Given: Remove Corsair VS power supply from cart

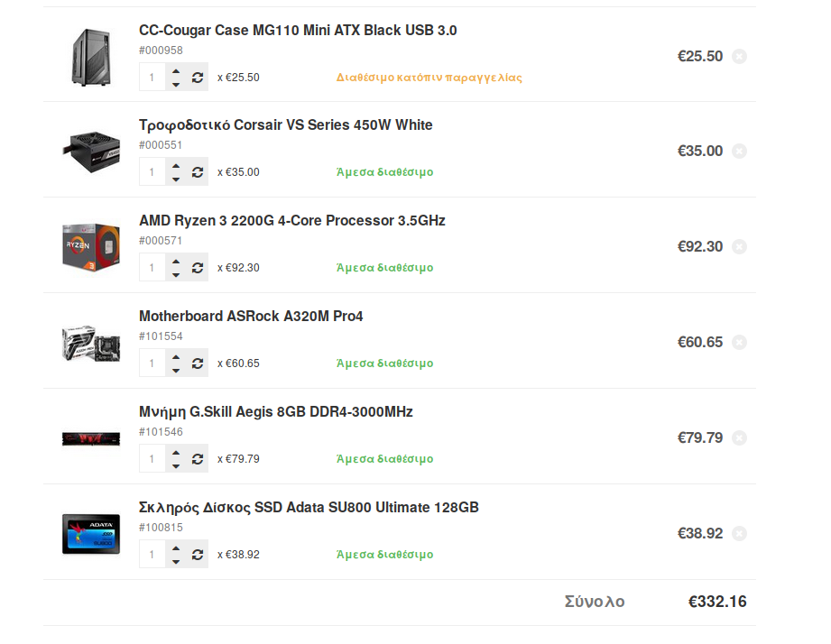Looking at the screenshot, I should click(x=739, y=152).
